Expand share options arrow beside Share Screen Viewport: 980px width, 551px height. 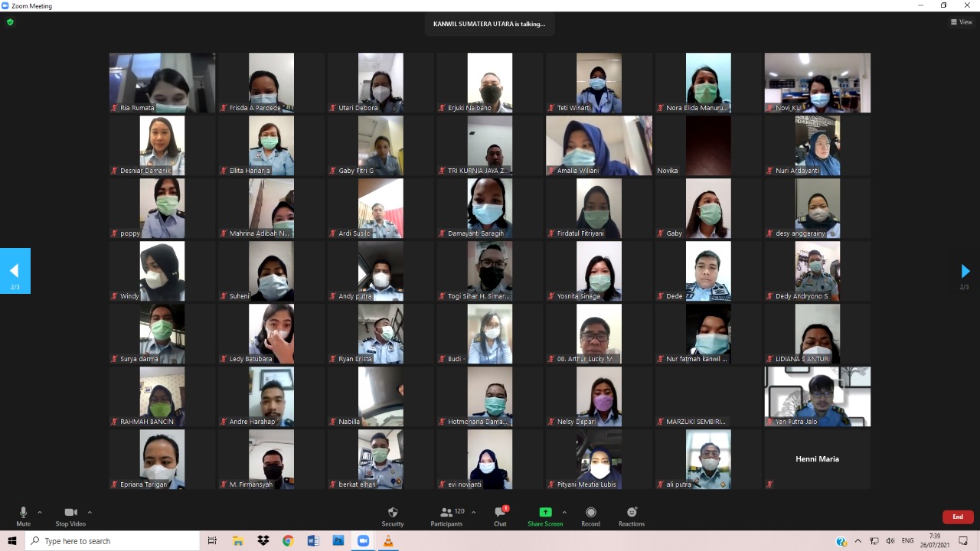pyautogui.click(x=564, y=512)
